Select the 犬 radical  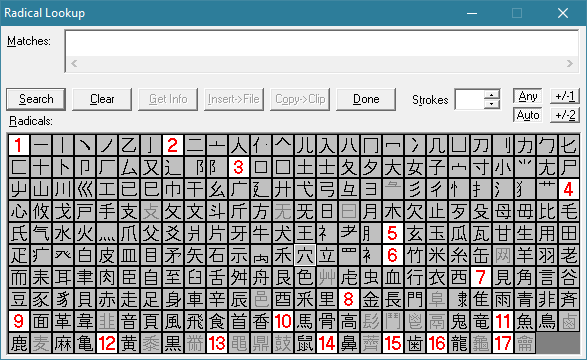point(283,233)
